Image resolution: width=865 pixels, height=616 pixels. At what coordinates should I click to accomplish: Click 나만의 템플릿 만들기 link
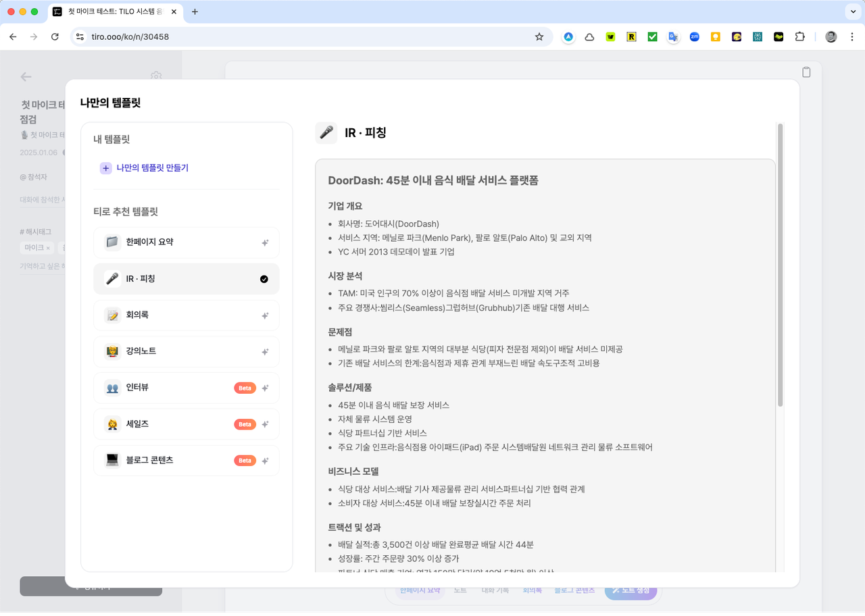click(153, 168)
